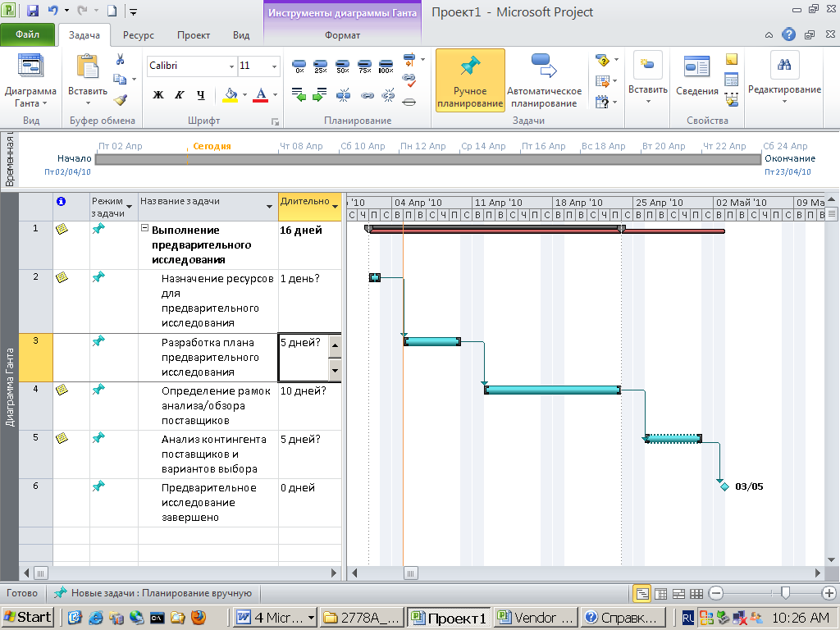The height and width of the screenshot is (630, 840).
Task: Apply red font color
Action: pyautogui.click(x=260, y=95)
